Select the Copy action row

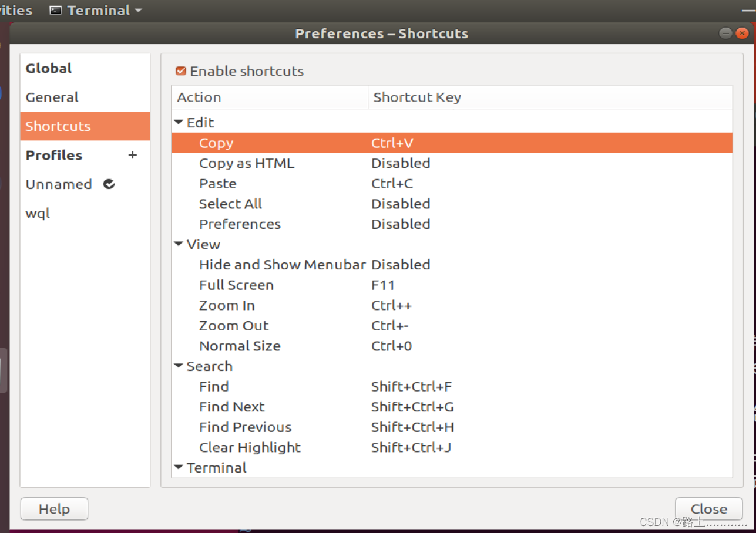click(x=452, y=143)
